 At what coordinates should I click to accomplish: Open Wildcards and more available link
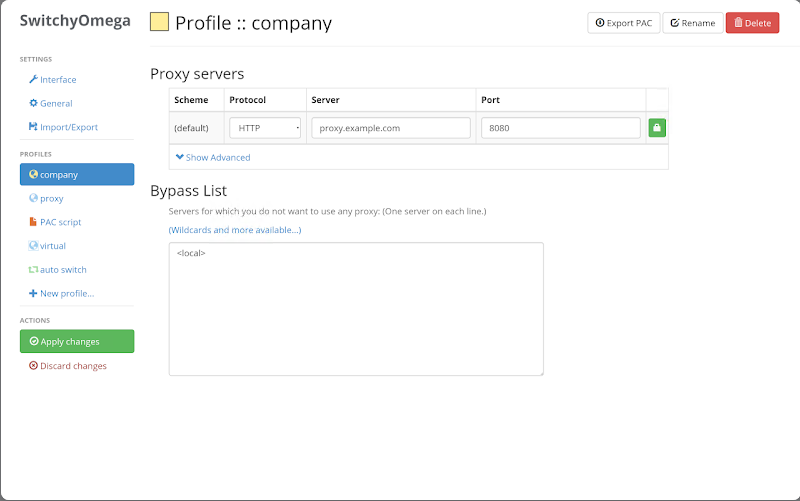(x=235, y=230)
